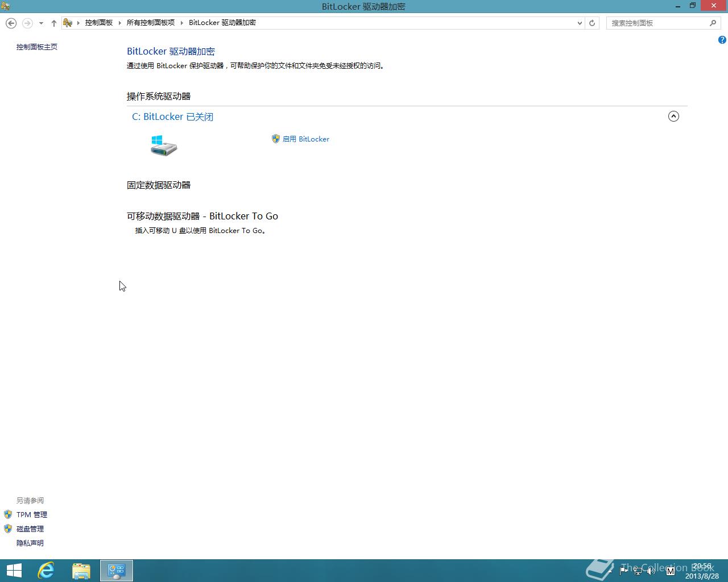Open the recent locations dropdown arrow
The height and width of the screenshot is (582, 728).
pos(41,23)
